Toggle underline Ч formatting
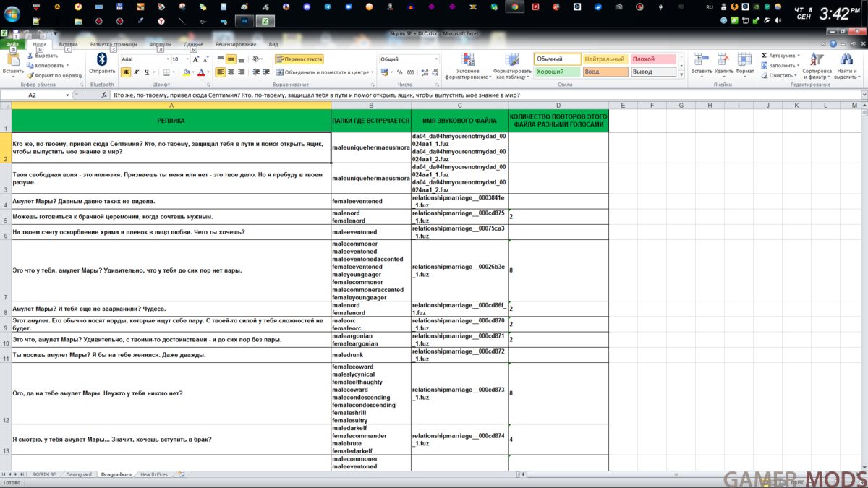868x488 pixels. [x=146, y=72]
